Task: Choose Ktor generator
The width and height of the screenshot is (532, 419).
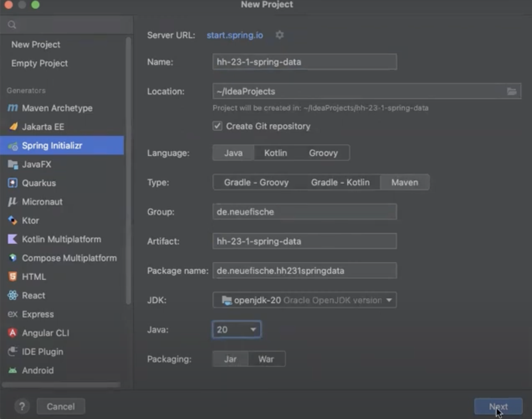Action: coord(62,221)
